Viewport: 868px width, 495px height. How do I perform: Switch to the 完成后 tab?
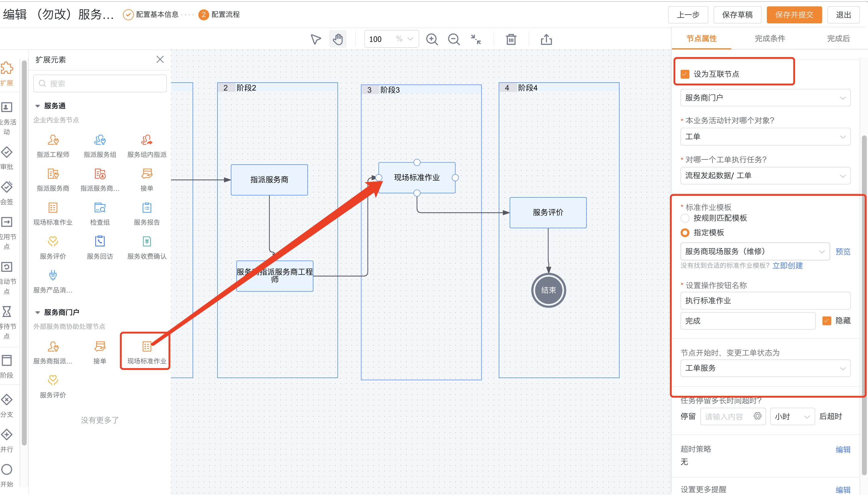[x=838, y=39]
